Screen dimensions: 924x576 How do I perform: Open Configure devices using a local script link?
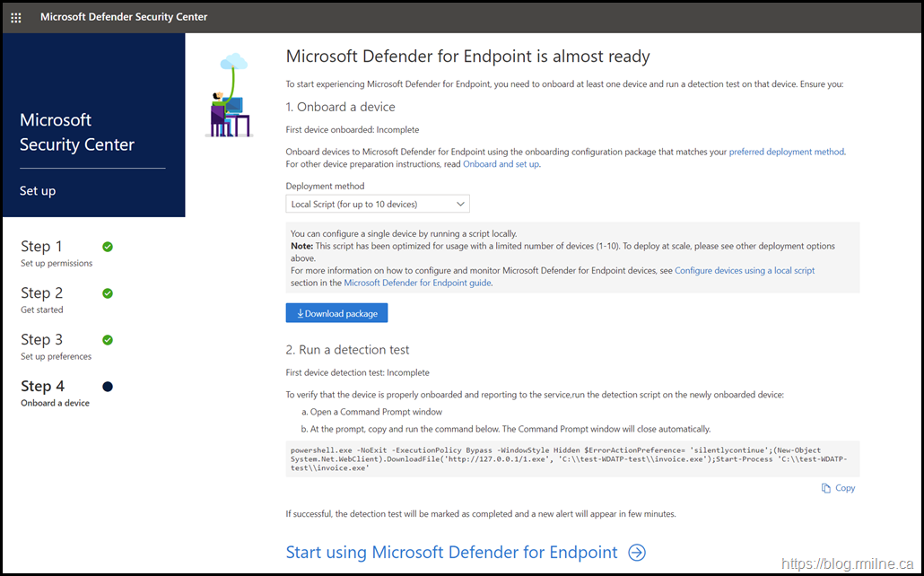point(745,270)
